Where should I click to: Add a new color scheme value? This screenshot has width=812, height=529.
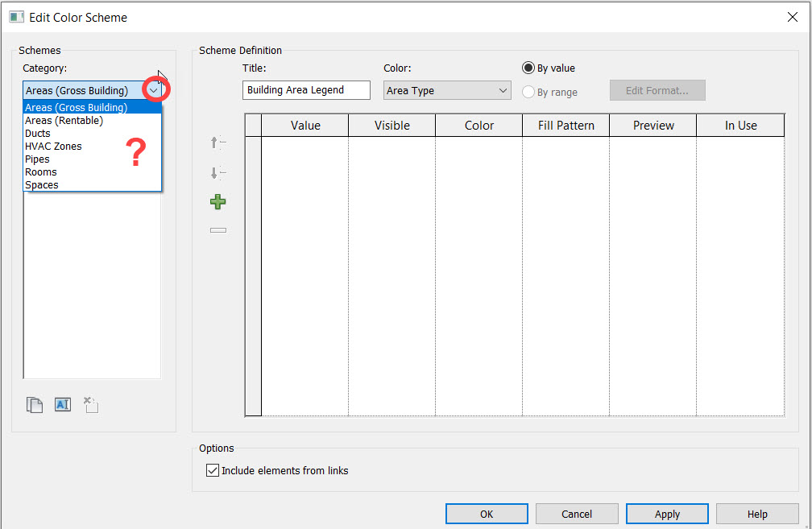[217, 201]
